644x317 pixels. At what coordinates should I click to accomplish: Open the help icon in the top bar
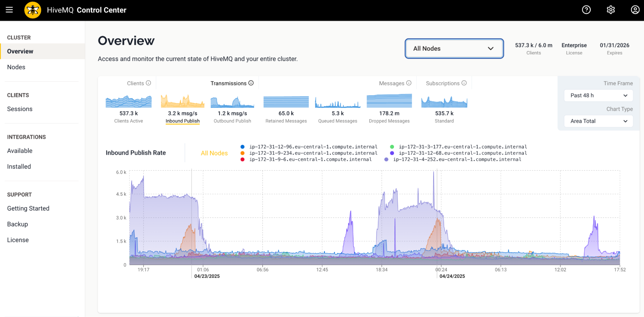tap(586, 10)
